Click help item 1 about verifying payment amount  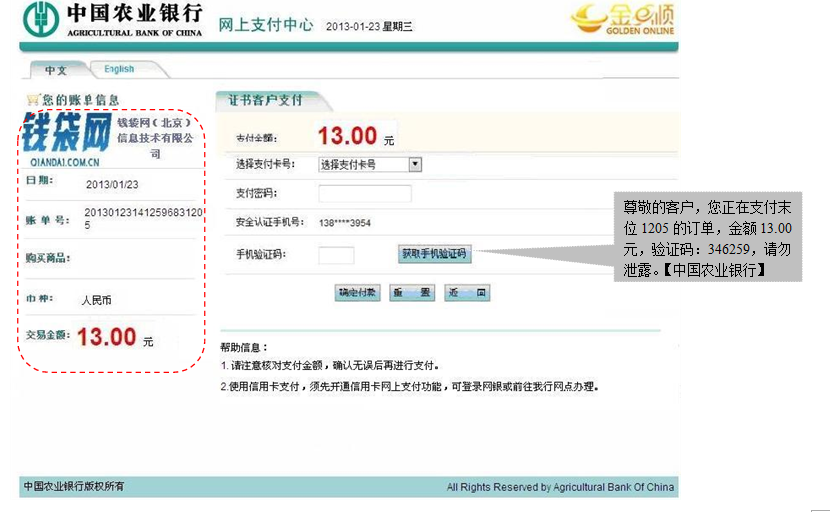[x=330, y=365]
